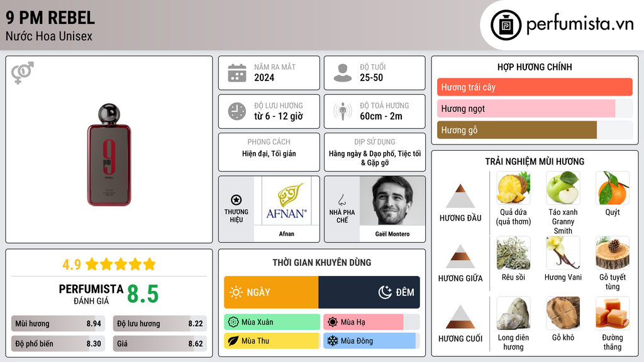Click the perfumista.vn logo icon
Image resolution: width=644 pixels, height=362 pixels.
tap(506, 25)
